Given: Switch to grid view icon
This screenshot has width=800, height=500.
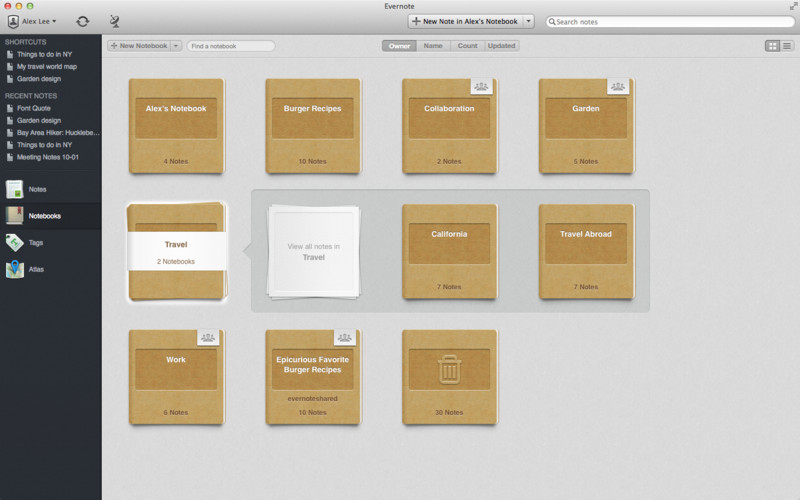Looking at the screenshot, I should click(772, 46).
